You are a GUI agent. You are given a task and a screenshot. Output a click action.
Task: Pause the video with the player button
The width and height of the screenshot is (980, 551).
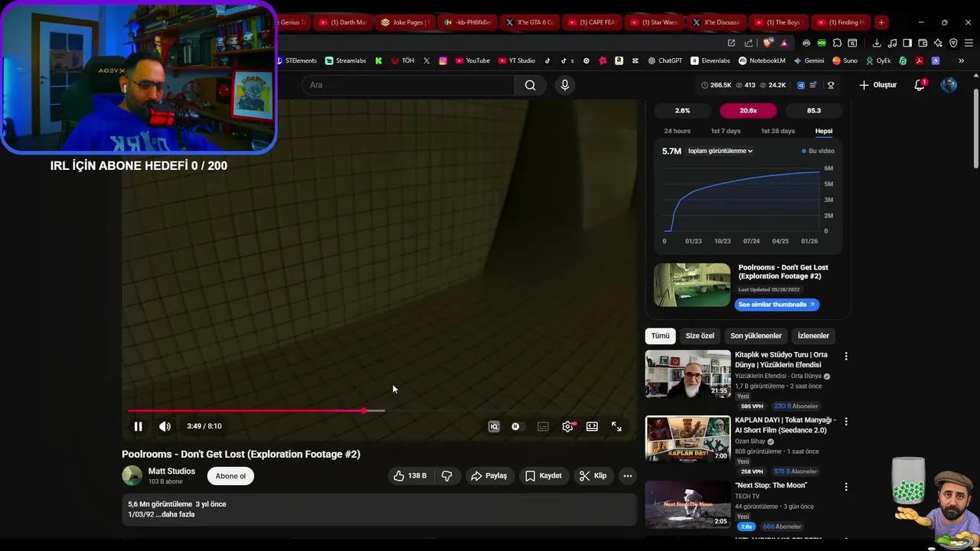coord(138,426)
